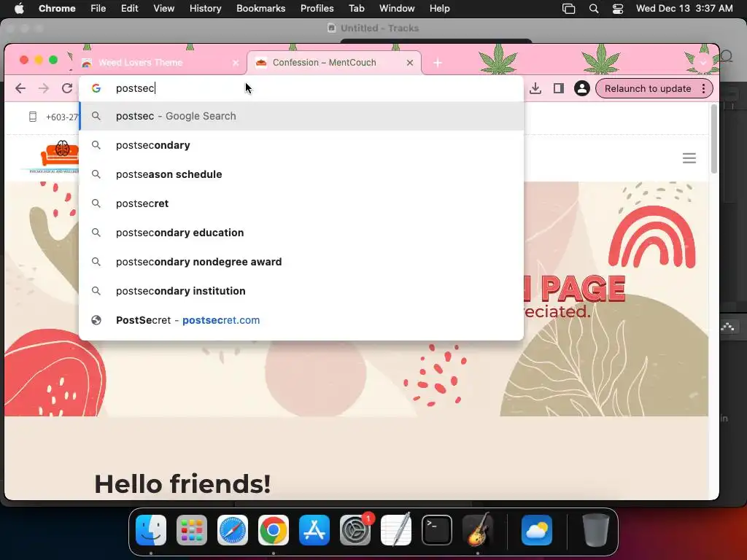
Task: Open the MentCouch hamburger menu
Action: (x=689, y=158)
